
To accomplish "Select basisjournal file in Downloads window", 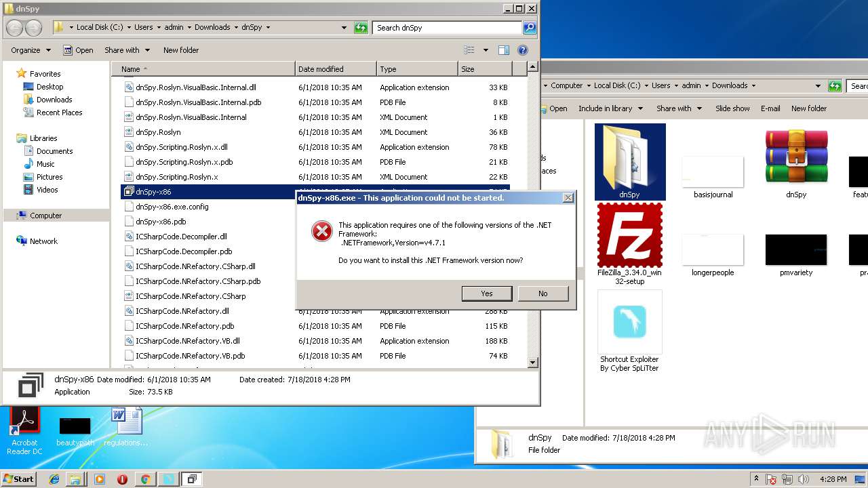I will coord(713,176).
